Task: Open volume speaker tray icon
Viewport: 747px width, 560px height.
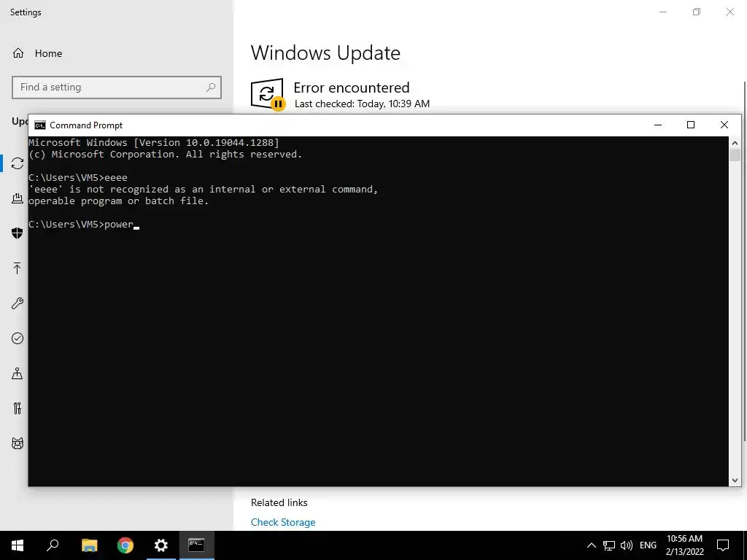Action: [627, 545]
